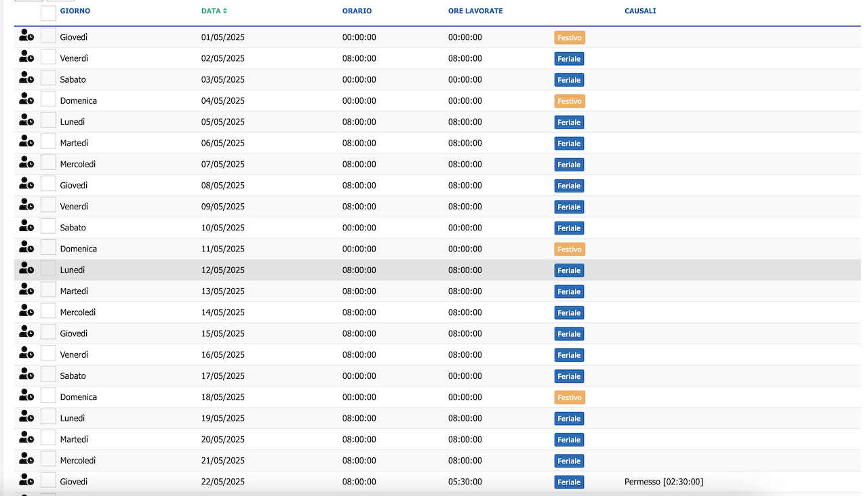Select the Permesso [02:30:00] causale text

[664, 482]
